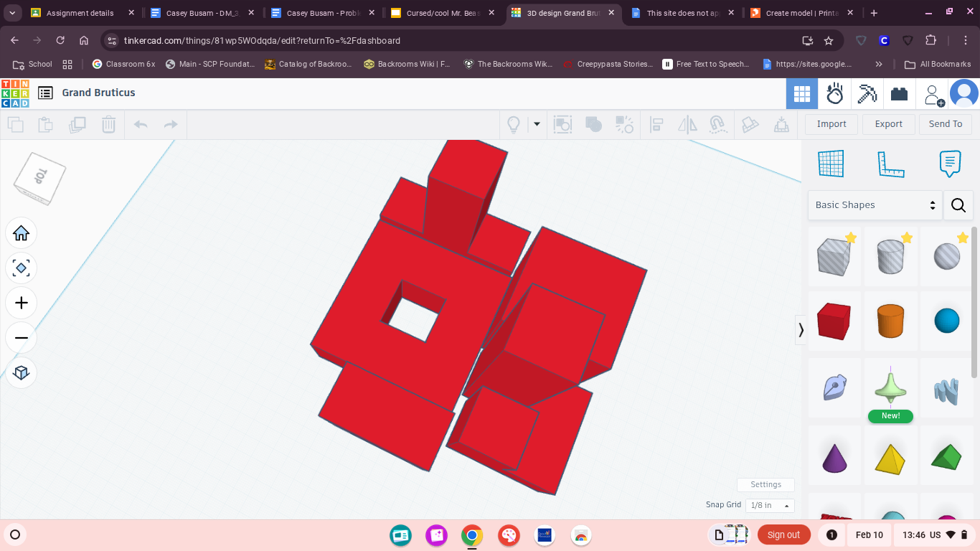Switch to Casey Busam - DM_S tab
980x551 pixels.
202,13
